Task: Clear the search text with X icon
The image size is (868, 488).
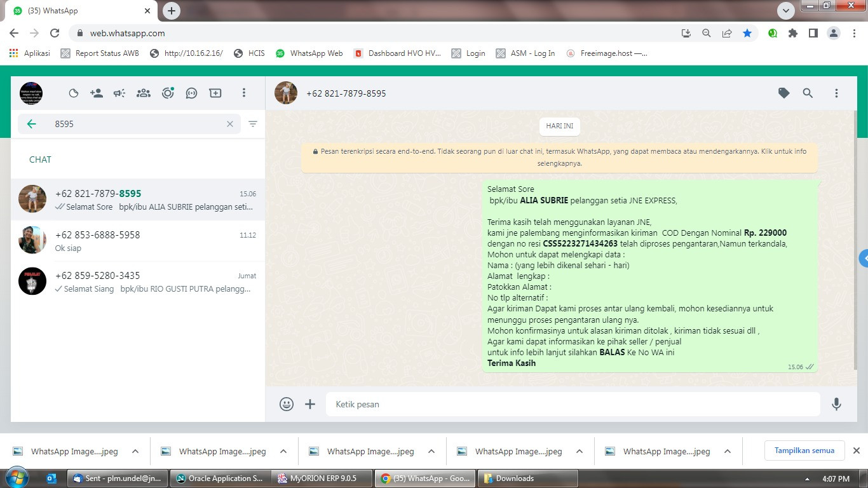Action: [230, 124]
